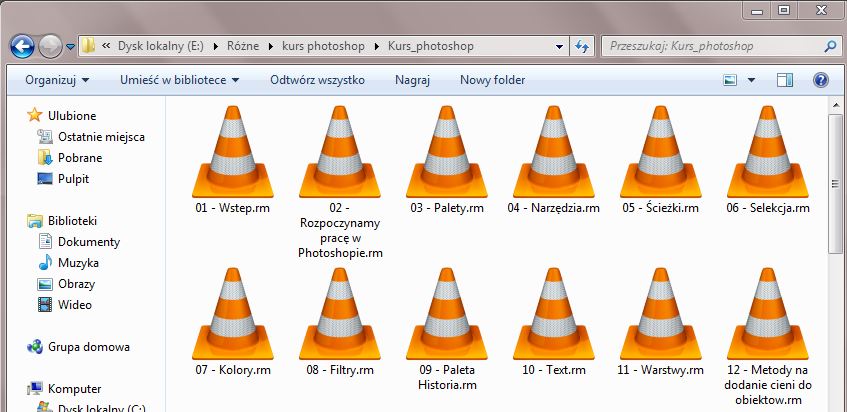Click the folder icon in the address bar
This screenshot has width=847, height=412.
tap(88, 46)
